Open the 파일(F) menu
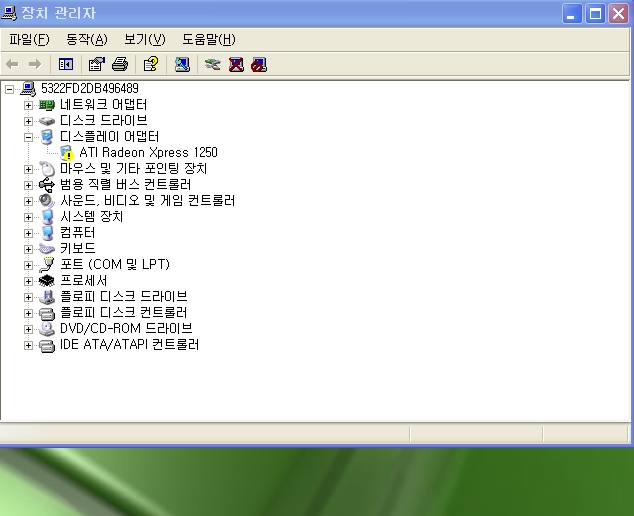 click(29, 39)
